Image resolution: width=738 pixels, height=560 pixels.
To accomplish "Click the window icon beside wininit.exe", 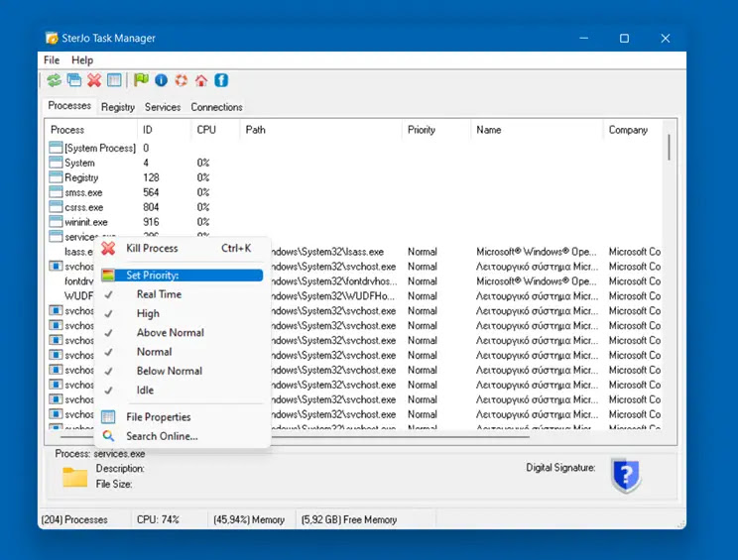I will coord(56,221).
